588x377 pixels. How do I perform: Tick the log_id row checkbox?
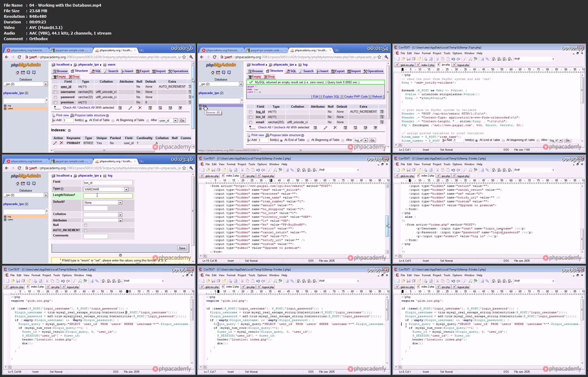click(x=250, y=112)
